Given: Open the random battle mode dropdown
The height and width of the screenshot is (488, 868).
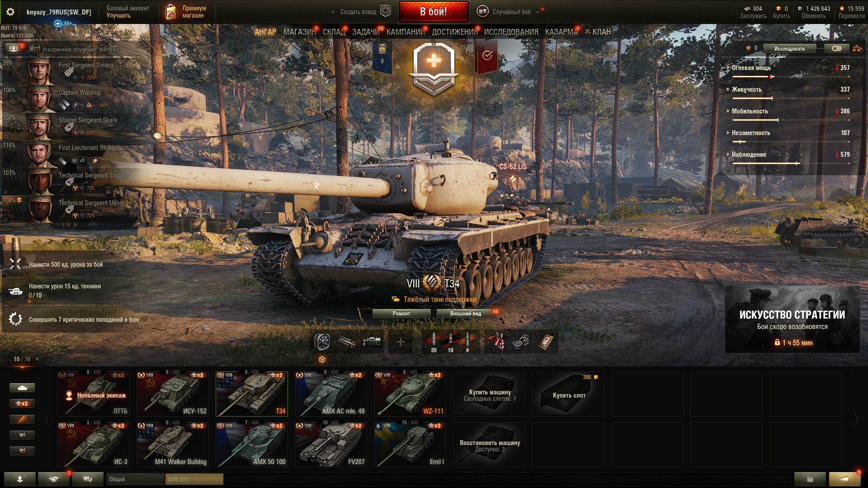Looking at the screenshot, I should point(509,12).
